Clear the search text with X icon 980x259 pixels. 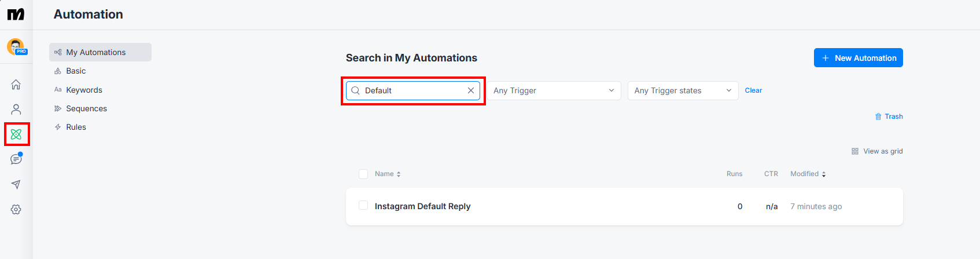(471, 90)
